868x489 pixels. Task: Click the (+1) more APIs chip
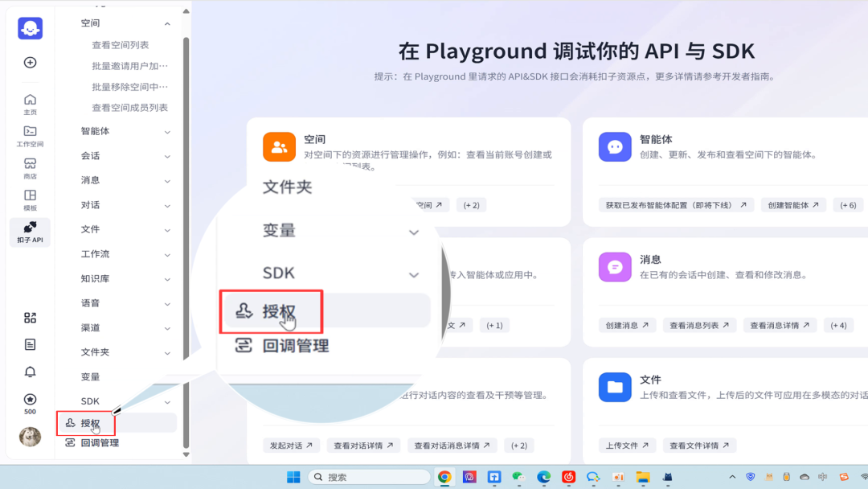[x=494, y=325]
